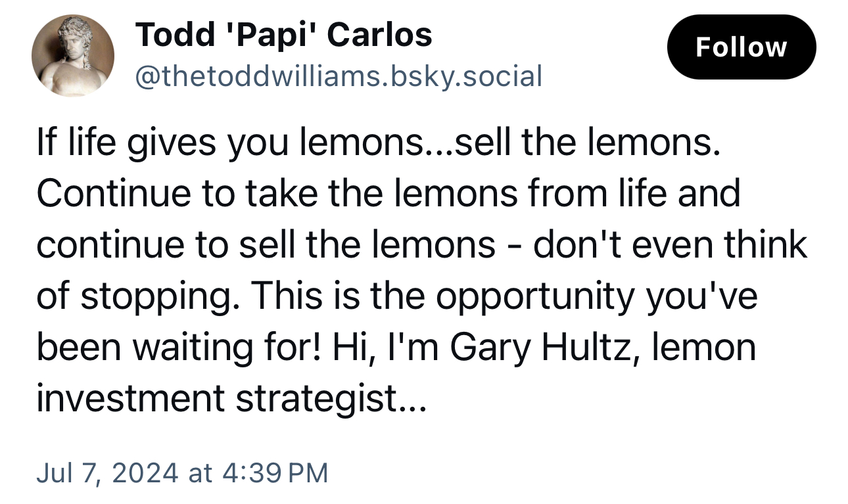This screenshot has width=848, height=504.
Task: Click the Jul 7, 2024 date
Action: pyautogui.click(x=106, y=472)
